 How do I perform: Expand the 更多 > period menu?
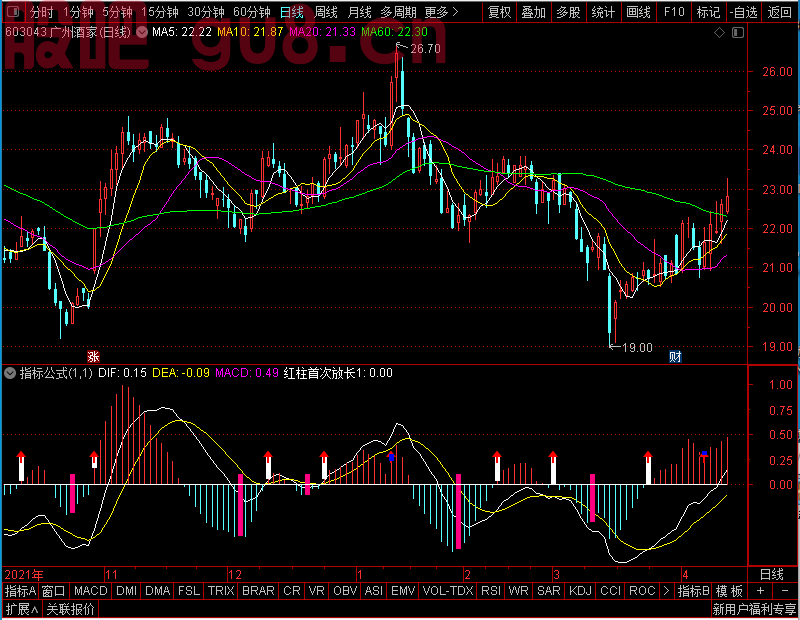point(442,12)
